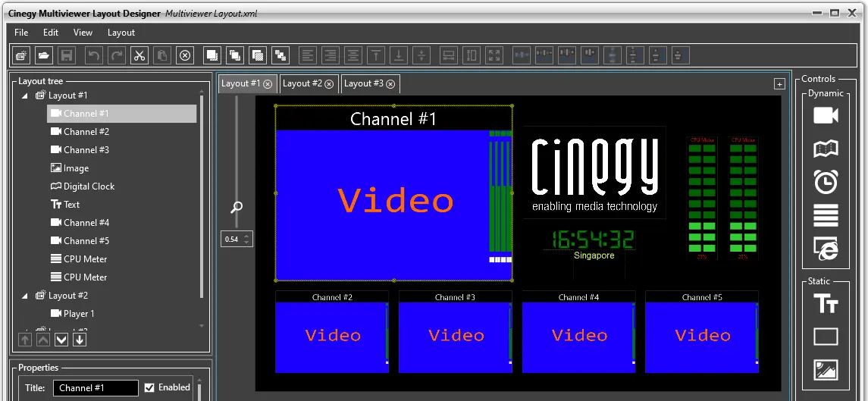Close the Layout #3 tab
This screenshot has width=868, height=401.
click(x=391, y=84)
